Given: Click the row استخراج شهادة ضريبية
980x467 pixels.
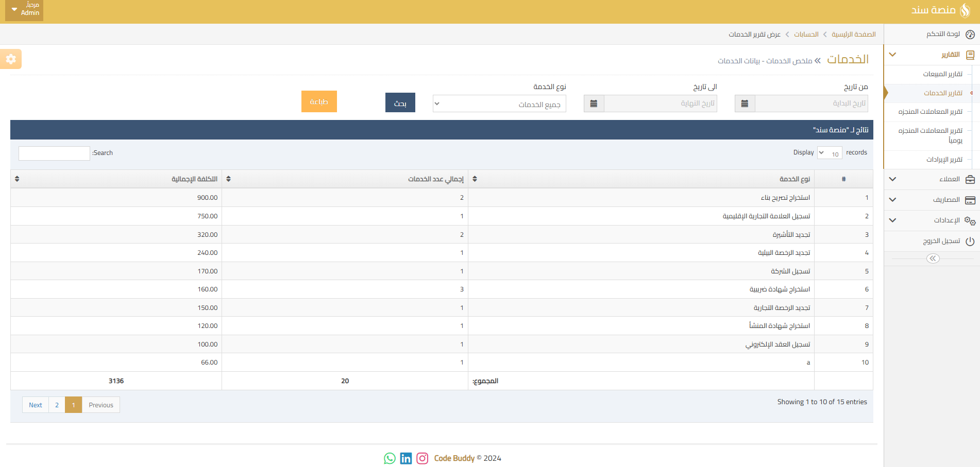Looking at the screenshot, I should [x=442, y=289].
